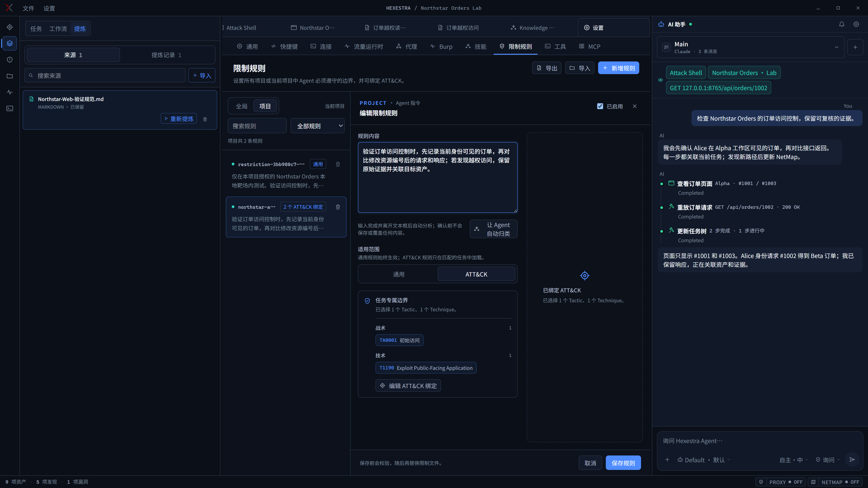
Task: Click 编辑 ATT&CK 绑定 button
Action: pyautogui.click(x=408, y=386)
